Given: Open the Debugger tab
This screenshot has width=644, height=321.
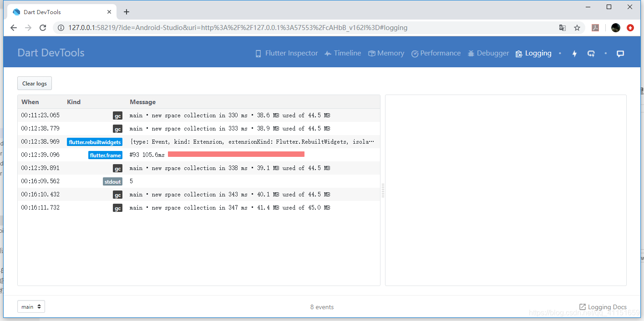Looking at the screenshot, I should point(488,53).
